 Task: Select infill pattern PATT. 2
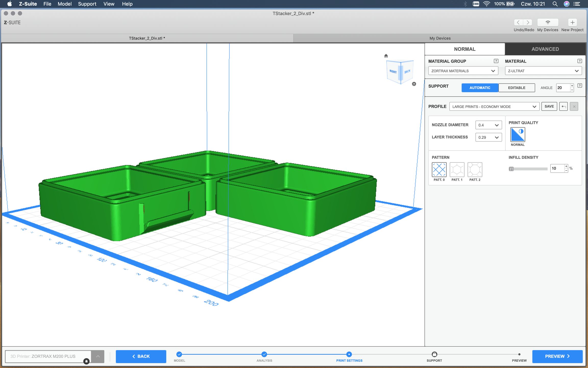click(x=475, y=169)
